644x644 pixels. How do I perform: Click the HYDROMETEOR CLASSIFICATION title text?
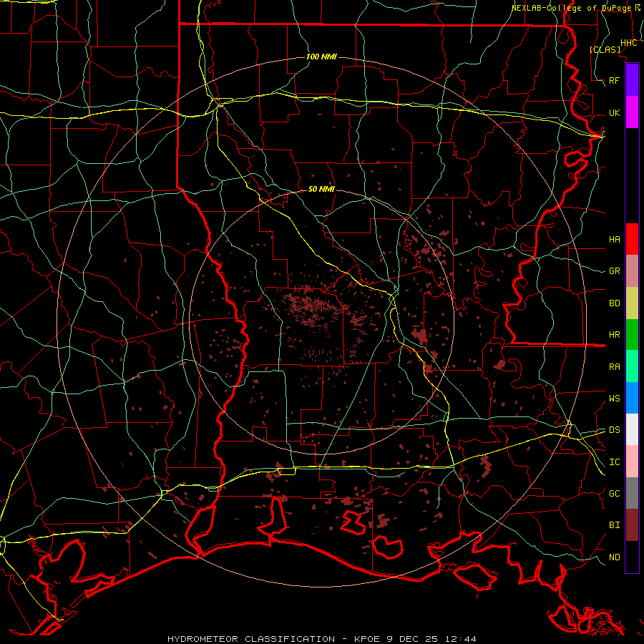tap(251, 639)
